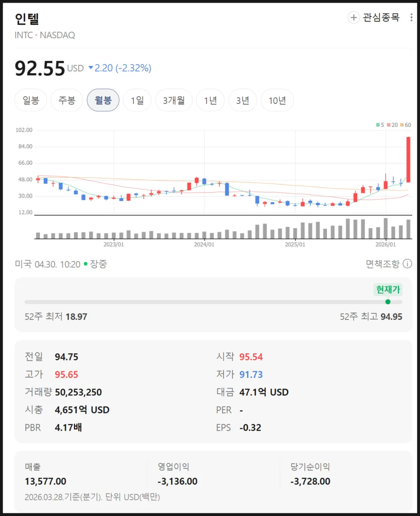Click the 매출 figure 13,577.00
This screenshot has height=516, width=420.
click(x=45, y=482)
